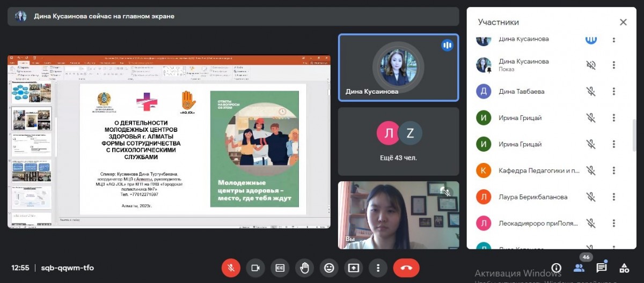644x283 pixels.
Task: Click the 'Ещё 43 чел.' tile
Action: [398, 141]
